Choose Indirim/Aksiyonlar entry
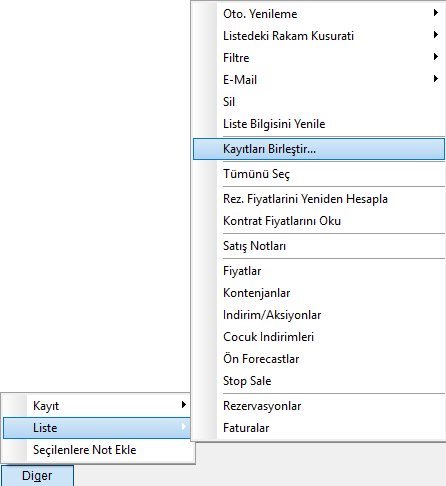 click(319, 315)
